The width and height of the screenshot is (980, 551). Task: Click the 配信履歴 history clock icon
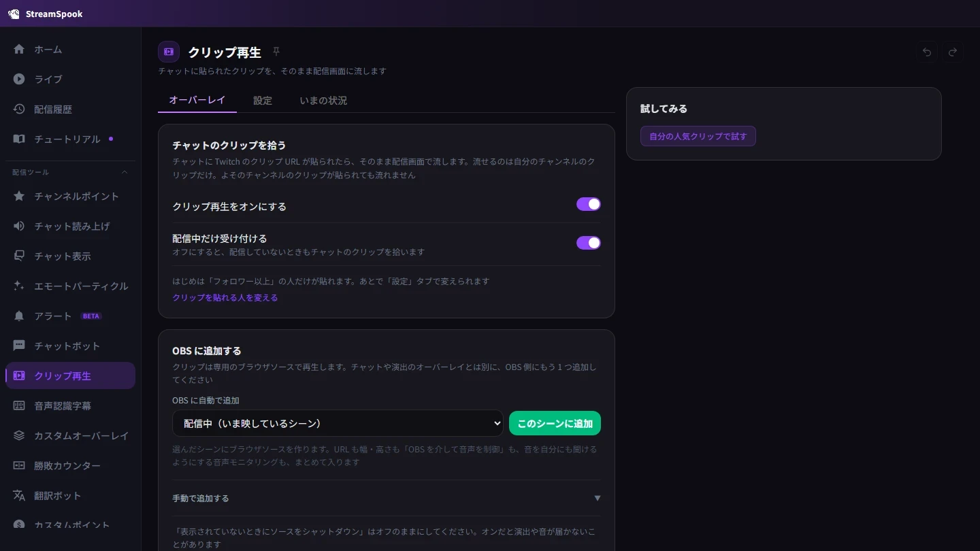19,109
